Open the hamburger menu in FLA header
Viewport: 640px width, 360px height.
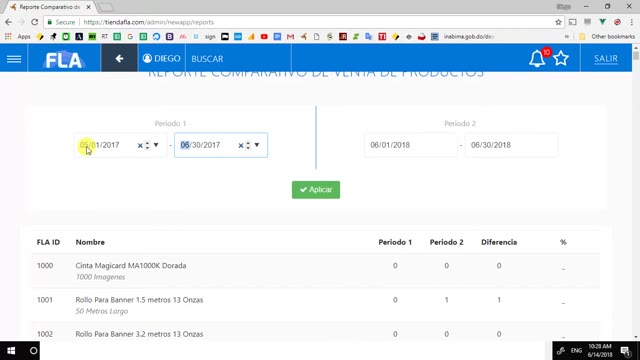click(14, 59)
